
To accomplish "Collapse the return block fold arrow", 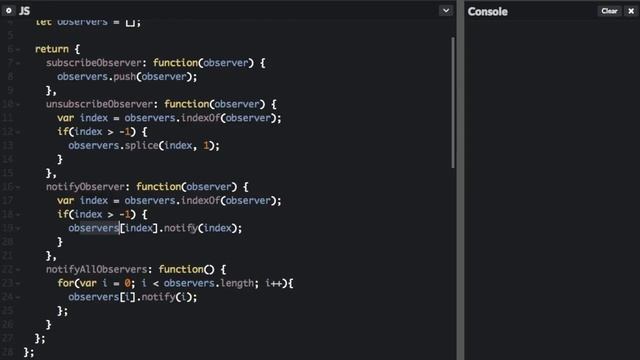I will (18, 49).
